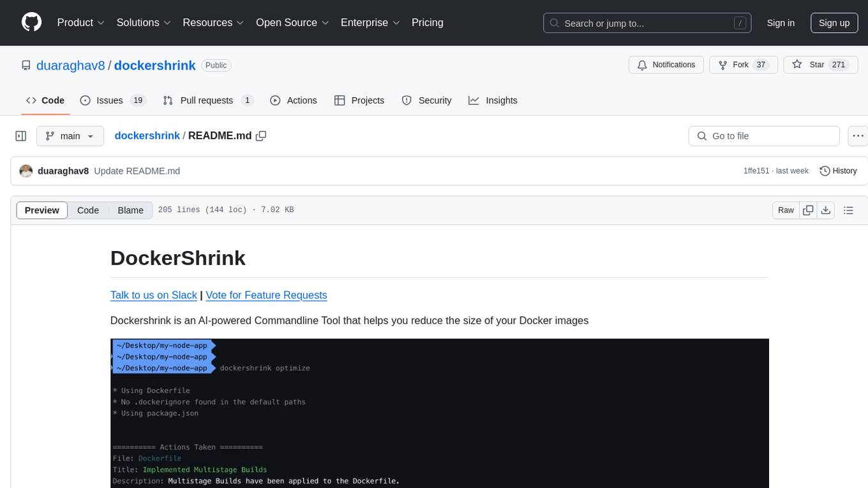
Task: Open Vote for Feature Requests link
Action: (266, 295)
